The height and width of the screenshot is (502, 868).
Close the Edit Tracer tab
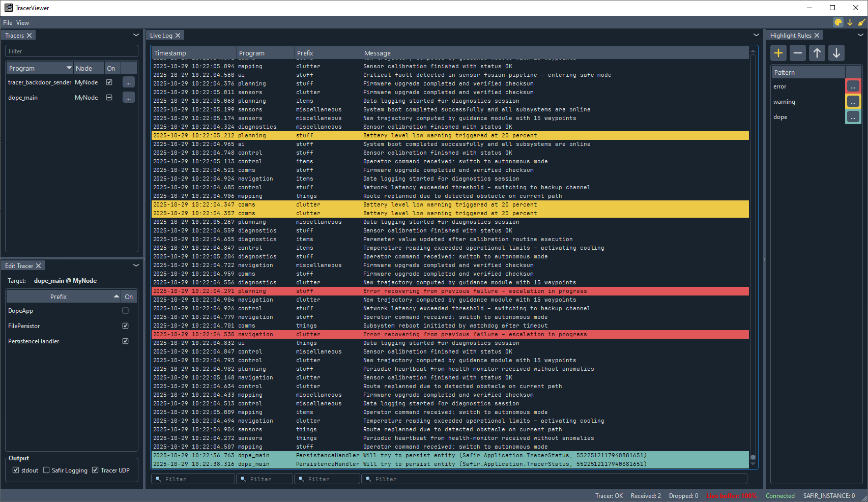[x=39, y=265]
